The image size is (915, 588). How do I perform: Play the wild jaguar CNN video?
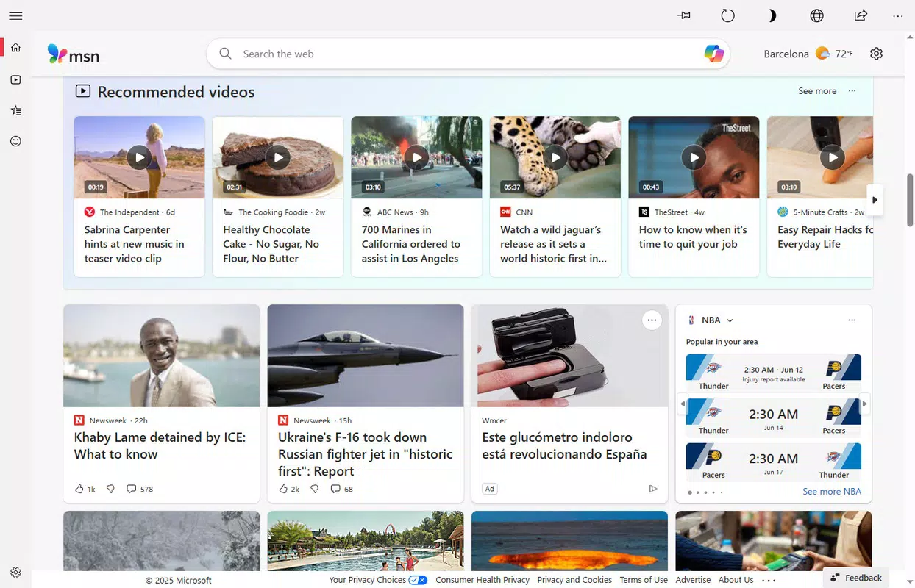tap(555, 157)
